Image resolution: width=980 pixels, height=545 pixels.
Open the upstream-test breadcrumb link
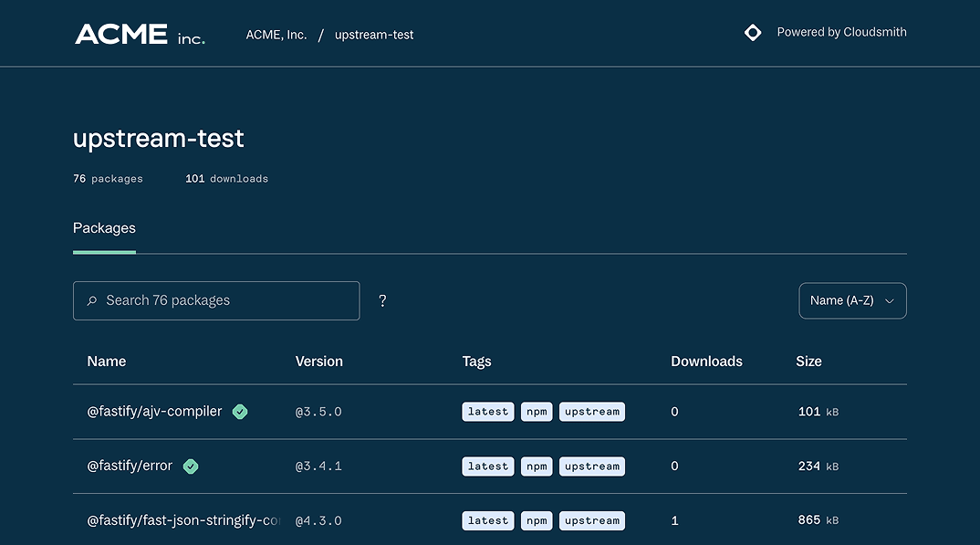coord(374,35)
